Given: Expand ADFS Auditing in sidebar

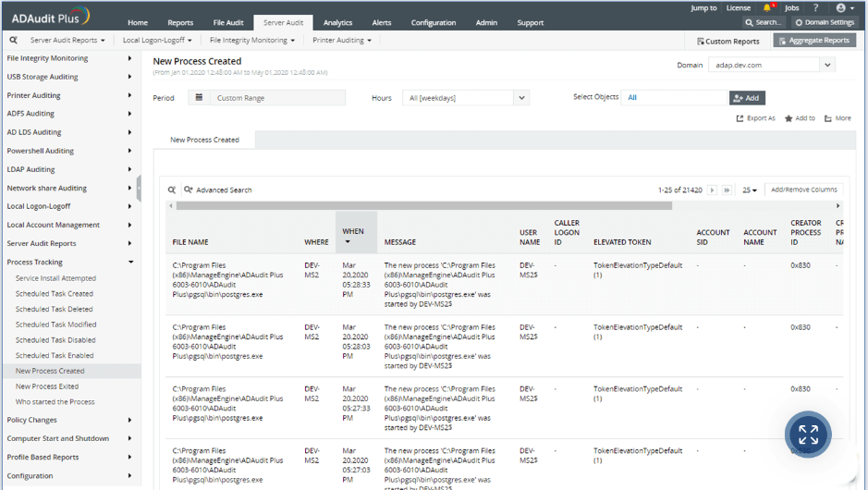Looking at the screenshot, I should 69,114.
